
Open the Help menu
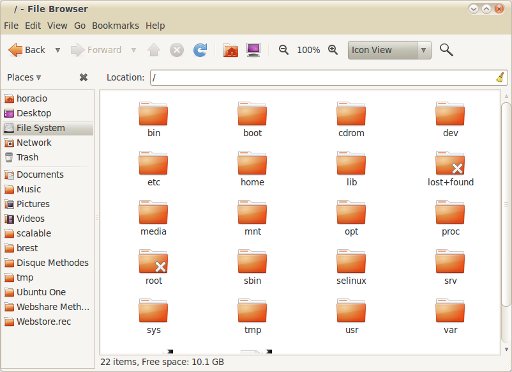[155, 26]
